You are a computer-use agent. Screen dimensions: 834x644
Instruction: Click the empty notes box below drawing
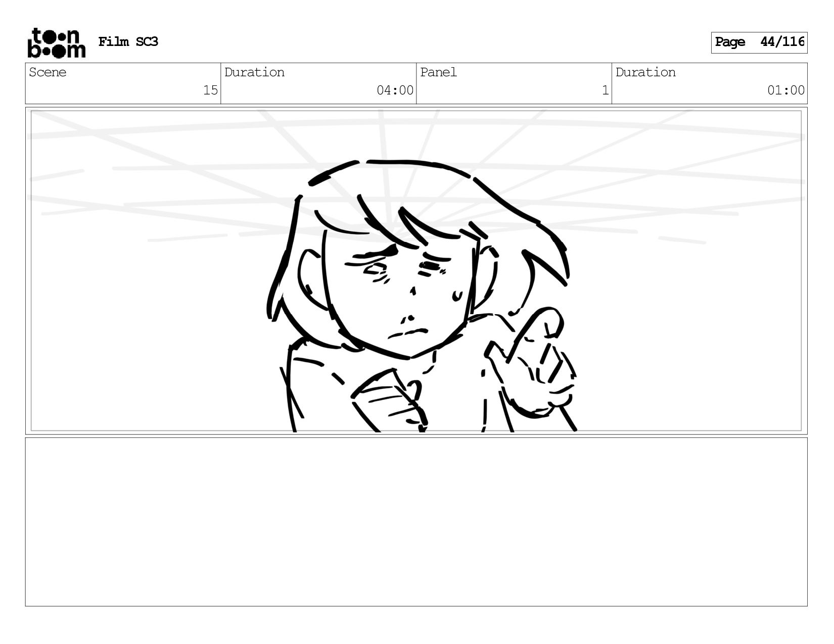pos(416,522)
